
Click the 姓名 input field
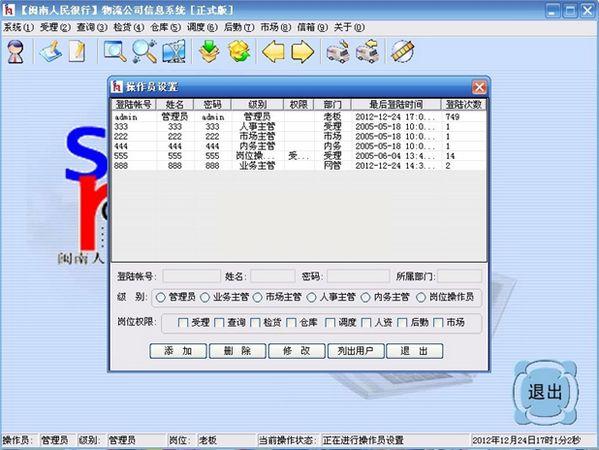273,276
